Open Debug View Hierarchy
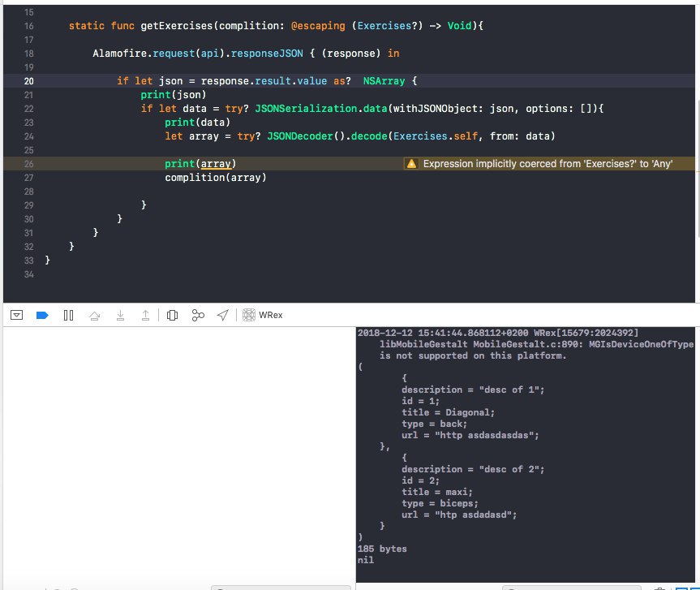Image resolution: width=700 pixels, height=590 pixels. [172, 316]
